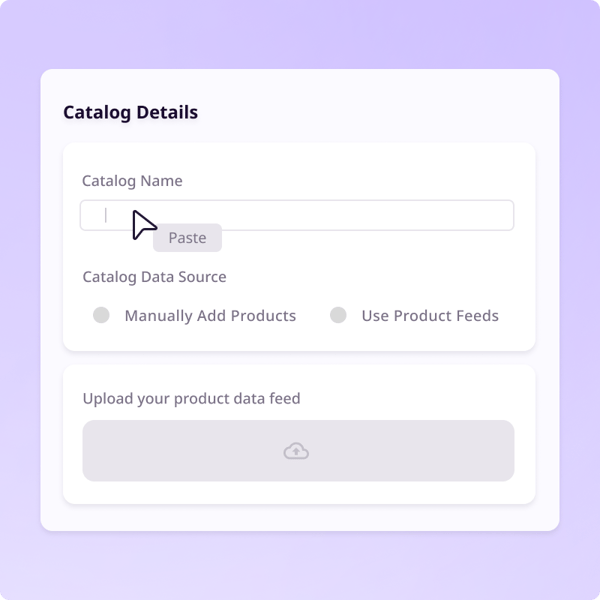The width and height of the screenshot is (600, 600).
Task: Place cursor at the Catalog Name field's right end
Action: 505,215
